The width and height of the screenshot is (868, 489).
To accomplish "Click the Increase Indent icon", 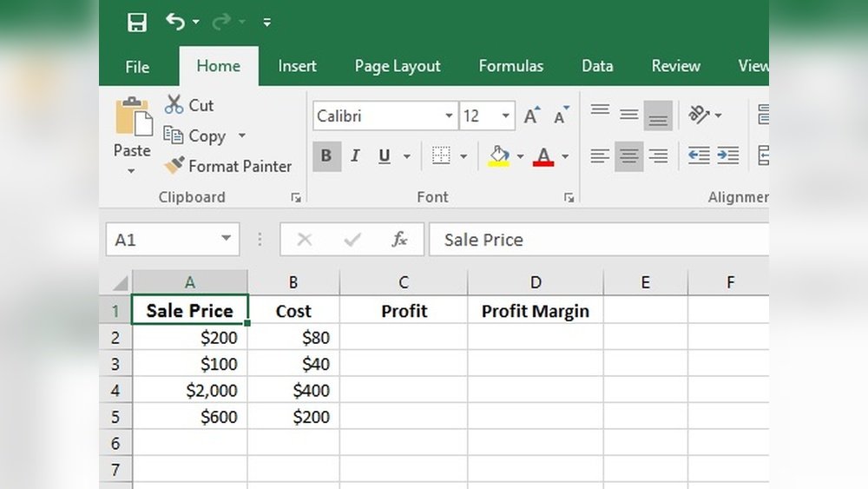I will point(728,156).
